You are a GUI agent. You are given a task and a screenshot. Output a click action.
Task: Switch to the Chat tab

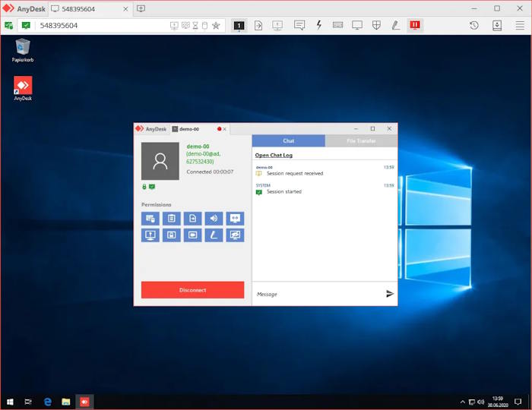(x=288, y=140)
